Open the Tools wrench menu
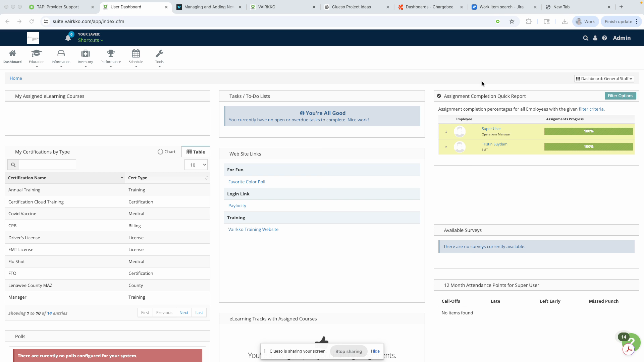This screenshot has width=644, height=362. (159, 58)
